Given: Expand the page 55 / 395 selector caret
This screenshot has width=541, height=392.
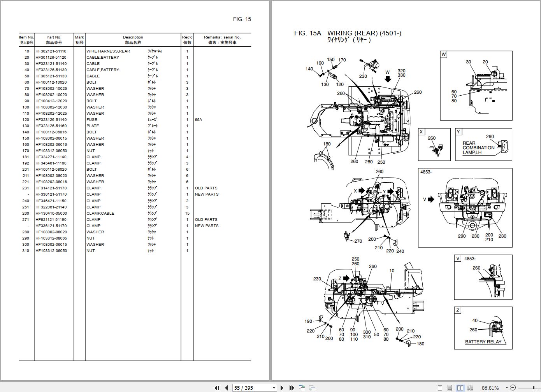Looking at the screenshot, I should (x=273, y=388).
